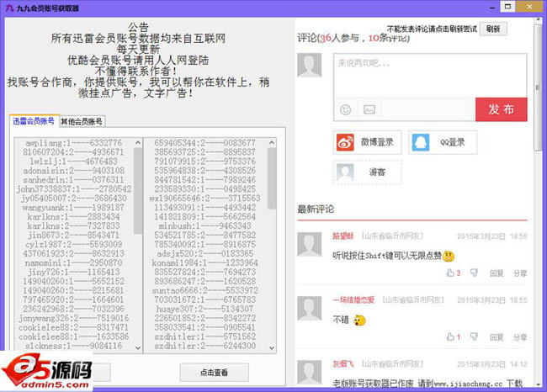Select account row jin8673:2
Screen dimensions: 547x392
point(73,235)
